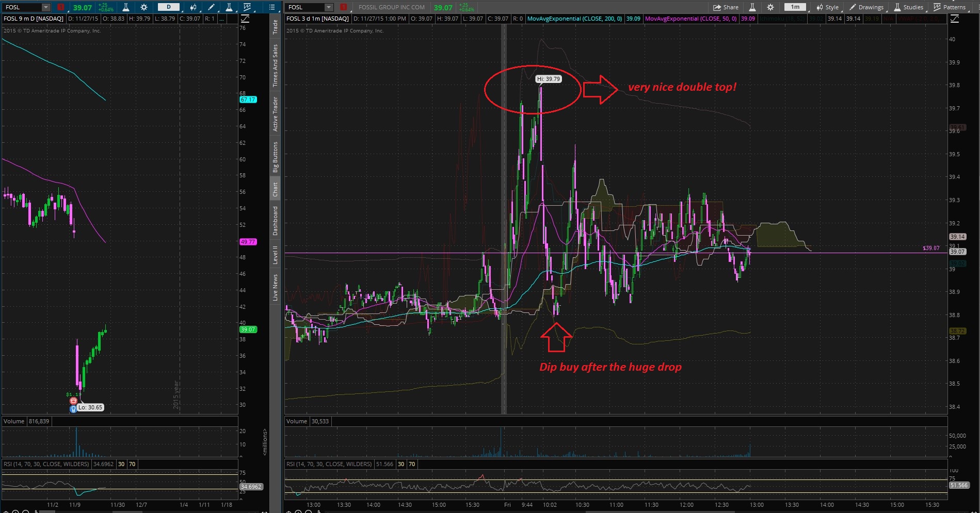Open candlestick style menu in left chart

[193, 7]
